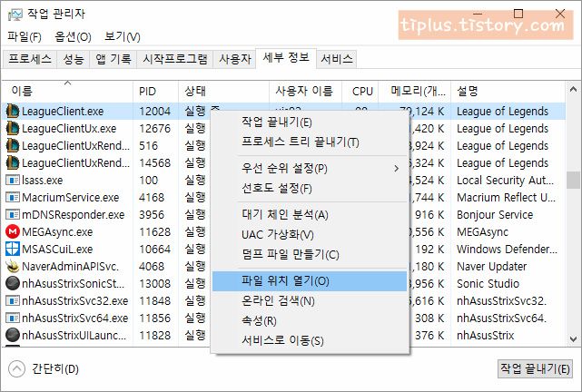Image resolution: width=582 pixels, height=392 pixels.
Task: Click the LeagueClient.exe process icon
Action: pyautogui.click(x=13, y=111)
